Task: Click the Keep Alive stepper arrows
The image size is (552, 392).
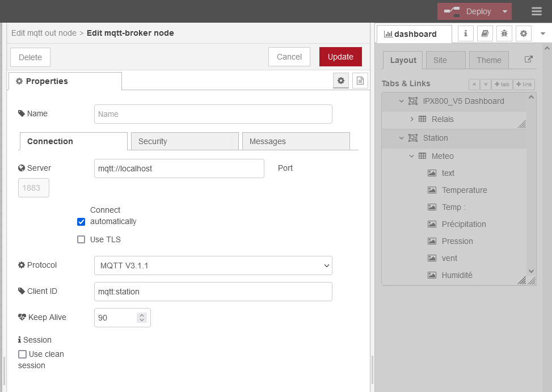Action: 142,318
